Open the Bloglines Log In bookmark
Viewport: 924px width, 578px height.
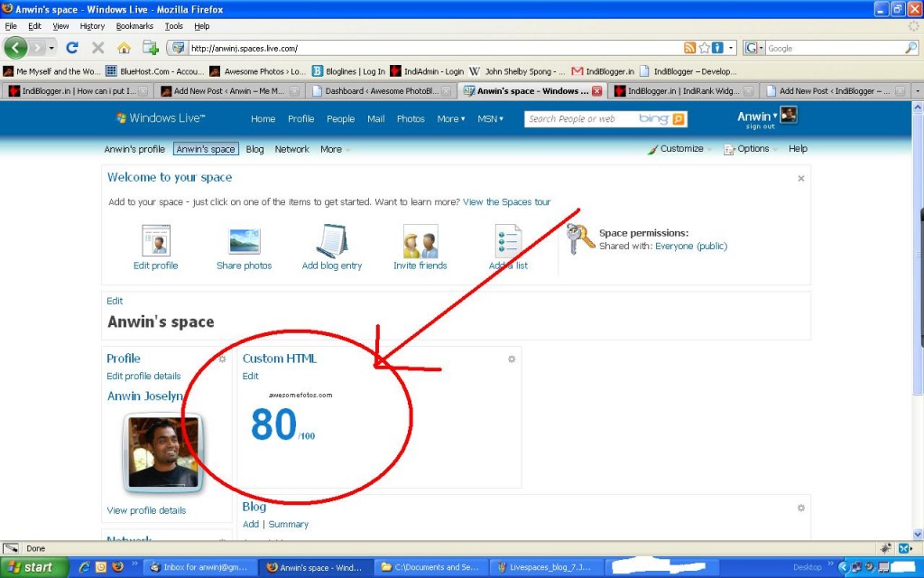pos(348,71)
